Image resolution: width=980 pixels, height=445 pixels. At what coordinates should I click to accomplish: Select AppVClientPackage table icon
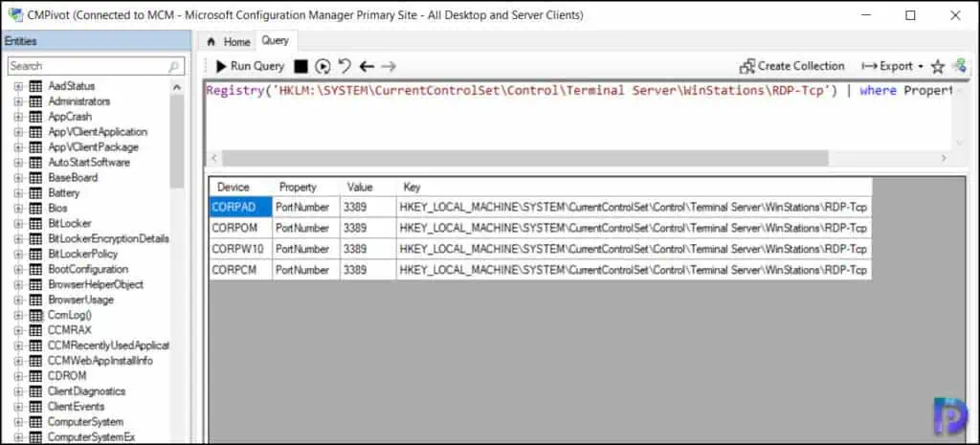(35, 146)
